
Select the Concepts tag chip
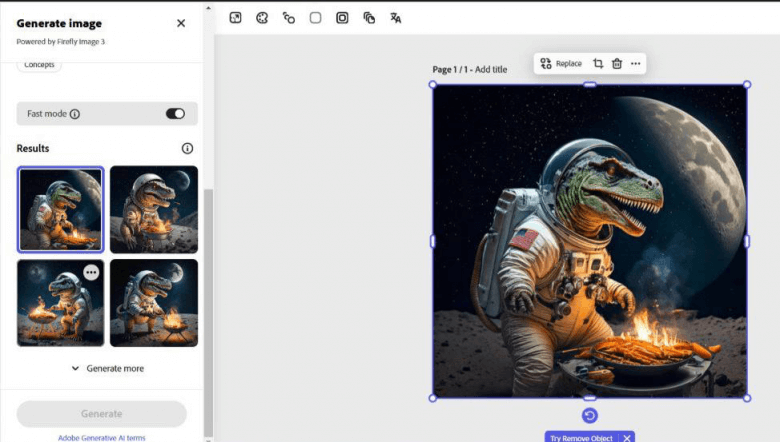pos(39,65)
